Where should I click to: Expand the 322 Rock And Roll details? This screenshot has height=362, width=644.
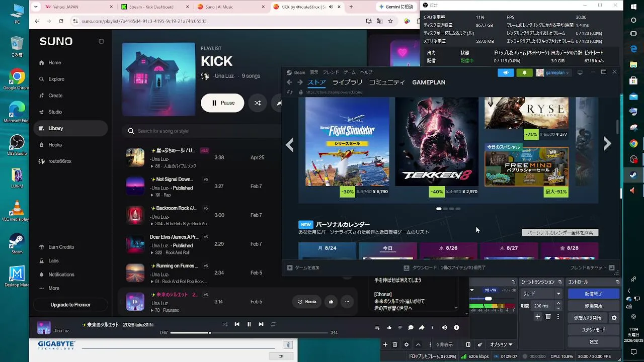(x=152, y=252)
